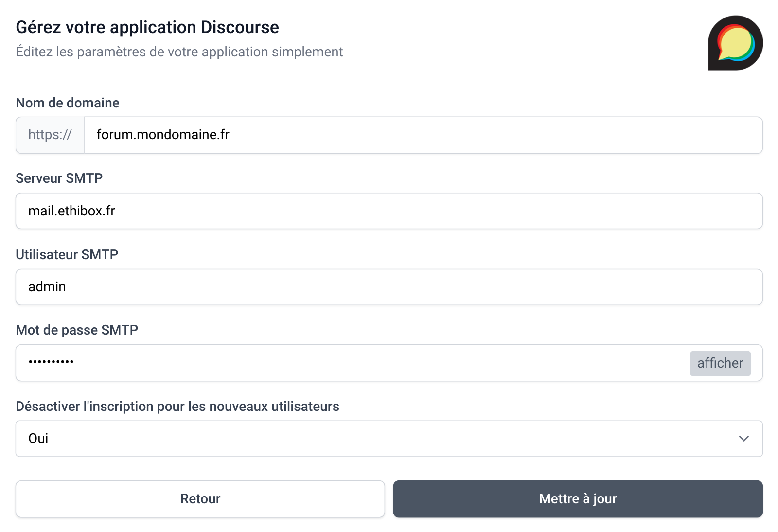778x532 pixels.
Task: Focus the forum.mondomaine.fr domain field
Action: click(163, 135)
